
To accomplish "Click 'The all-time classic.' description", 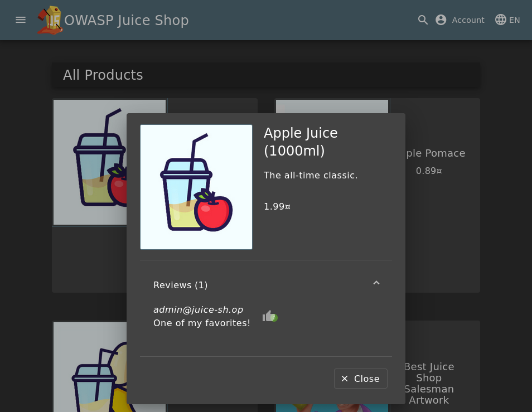I will [x=311, y=175].
